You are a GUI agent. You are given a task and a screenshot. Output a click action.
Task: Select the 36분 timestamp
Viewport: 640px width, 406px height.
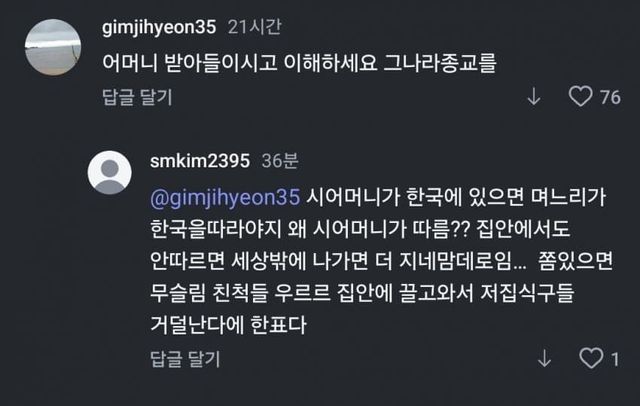click(x=280, y=161)
